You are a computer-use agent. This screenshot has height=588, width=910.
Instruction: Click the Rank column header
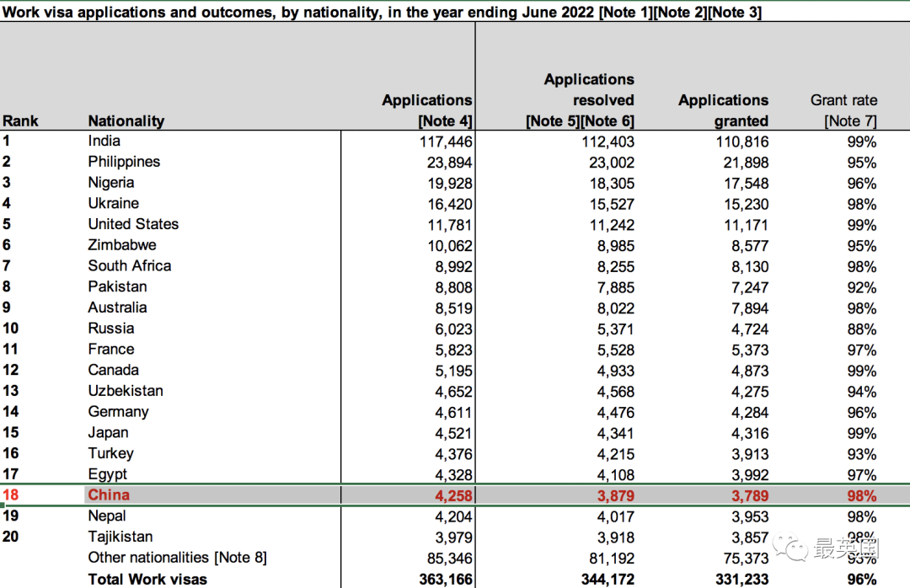[20, 120]
